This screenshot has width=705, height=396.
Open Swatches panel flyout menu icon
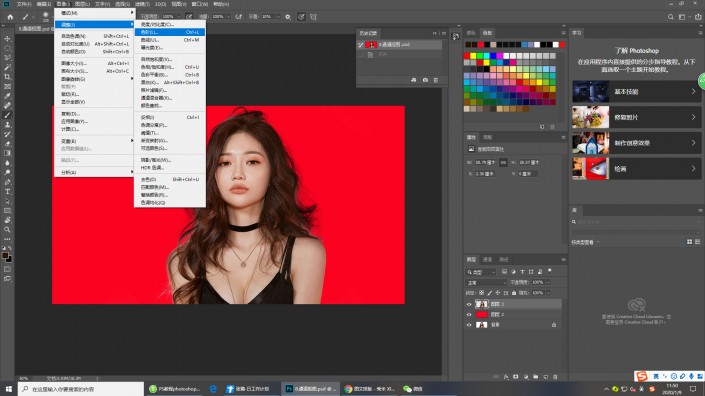[563, 33]
